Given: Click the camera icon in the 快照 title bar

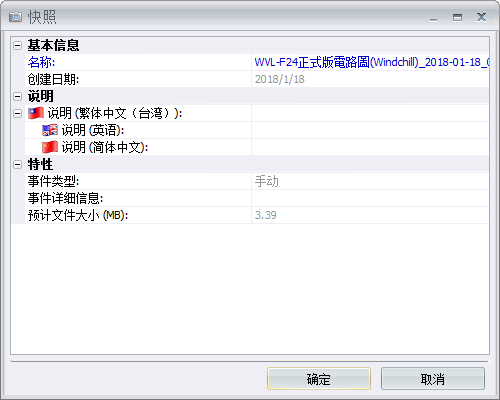Looking at the screenshot, I should [x=15, y=17].
